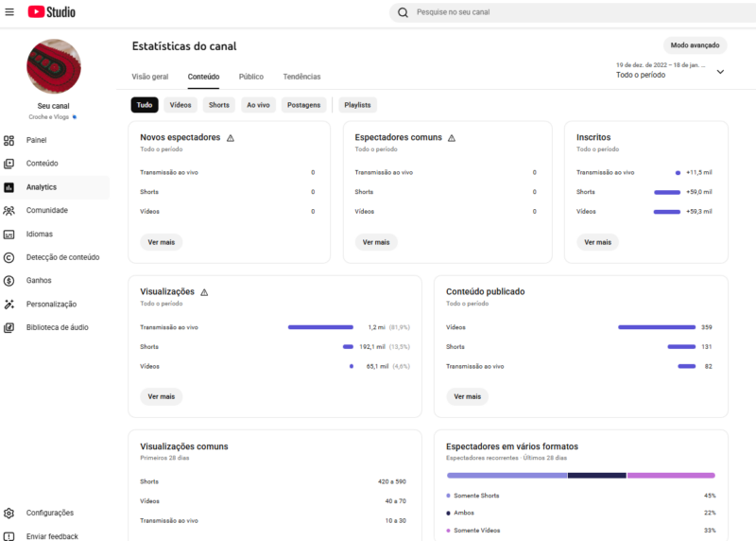Expand the date range period dropdown
This screenshot has height=541, width=756.
point(720,71)
